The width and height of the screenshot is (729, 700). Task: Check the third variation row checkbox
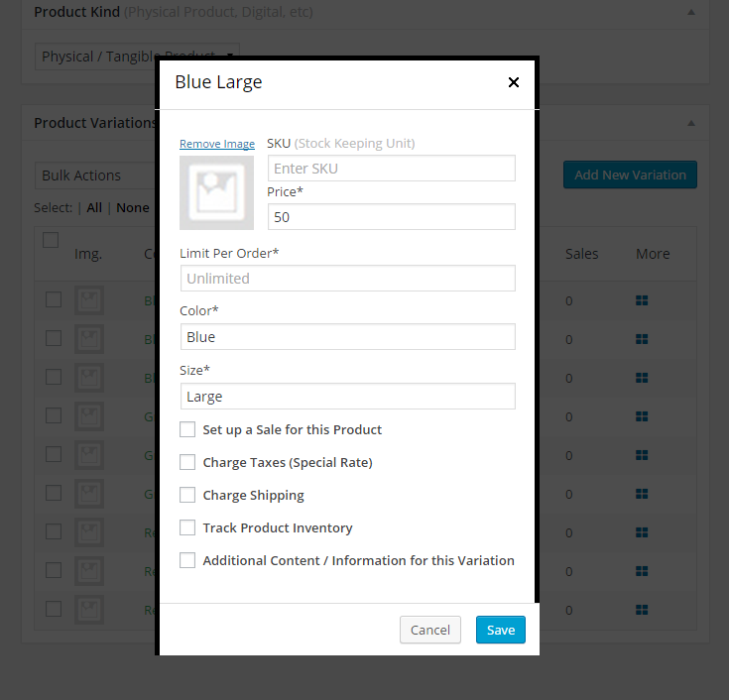click(x=54, y=377)
